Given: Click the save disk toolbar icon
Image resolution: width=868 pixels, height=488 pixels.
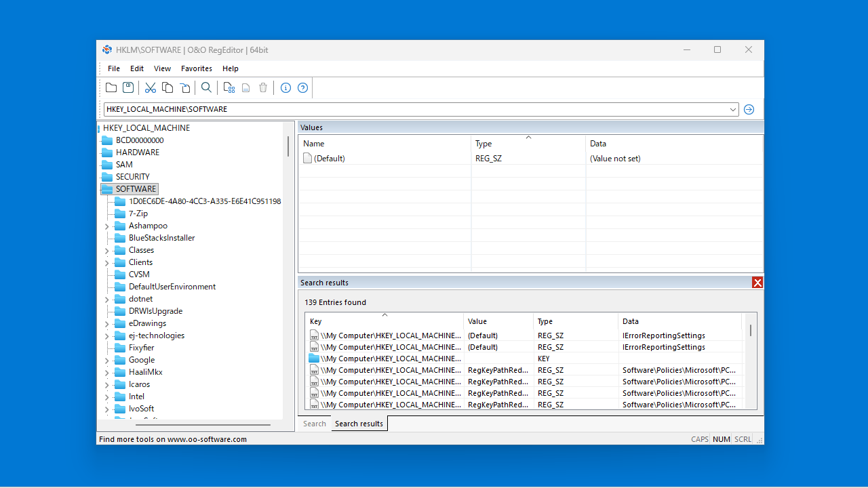Looking at the screenshot, I should click(x=128, y=87).
